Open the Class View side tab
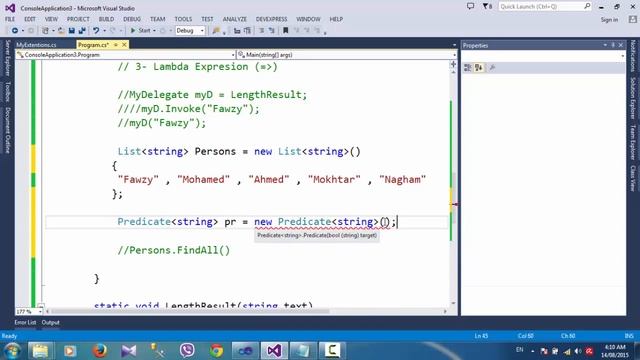 point(633,178)
